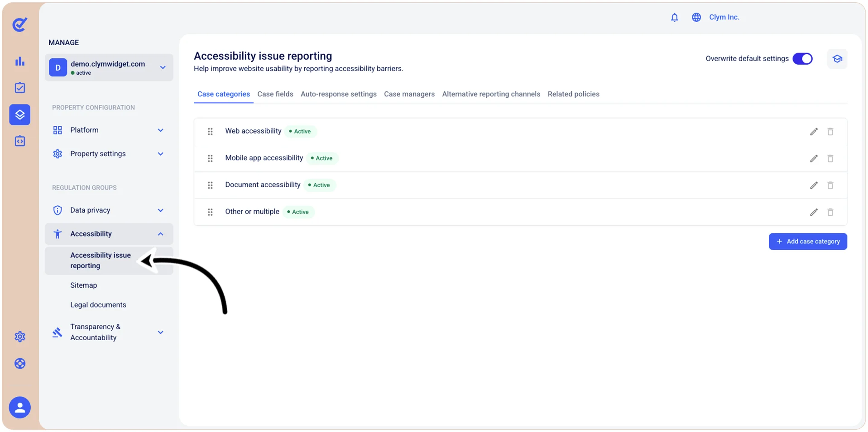Open Alternative reporting channels tab
Screen dimensions: 868x432
(x=491, y=94)
